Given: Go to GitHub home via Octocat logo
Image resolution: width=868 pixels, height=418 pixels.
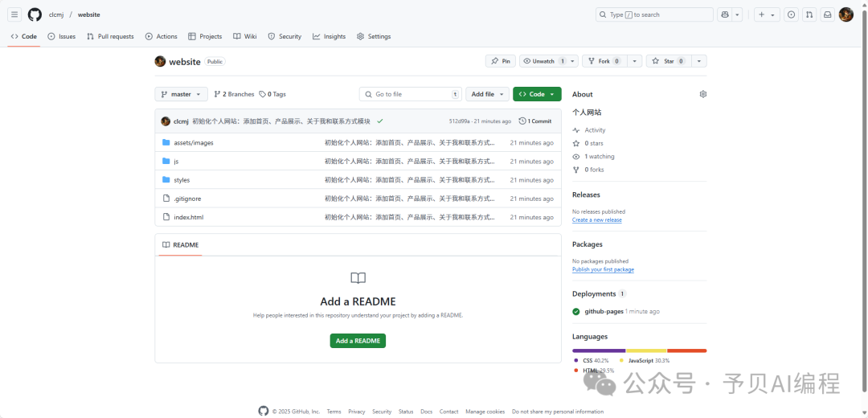Looking at the screenshot, I should [x=35, y=14].
